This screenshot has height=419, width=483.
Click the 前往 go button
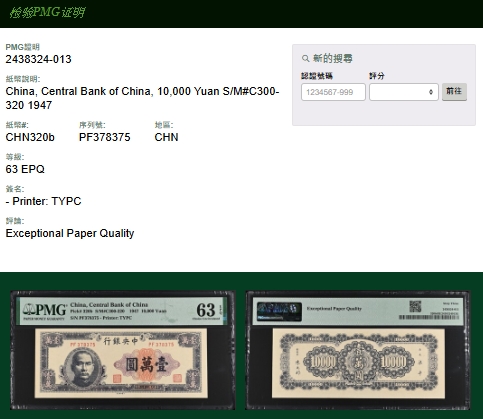(454, 92)
